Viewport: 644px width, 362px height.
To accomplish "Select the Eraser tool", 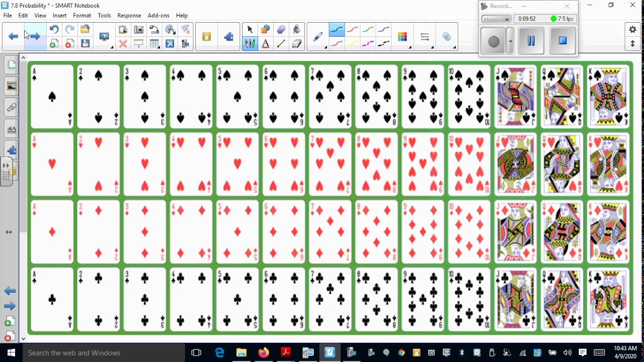I will pos(297,44).
